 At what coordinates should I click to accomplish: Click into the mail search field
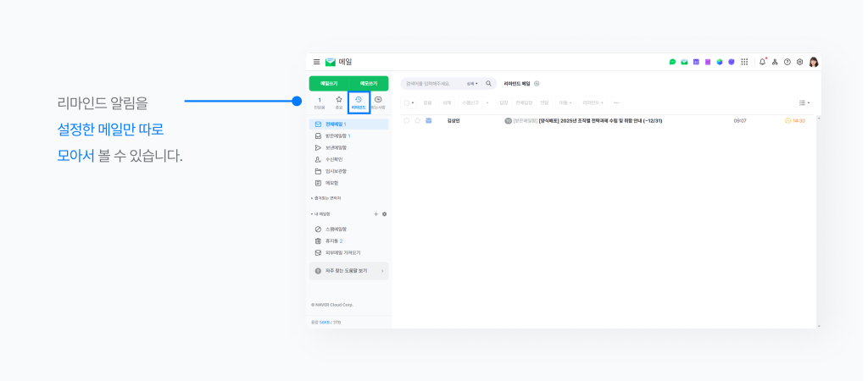pos(432,84)
